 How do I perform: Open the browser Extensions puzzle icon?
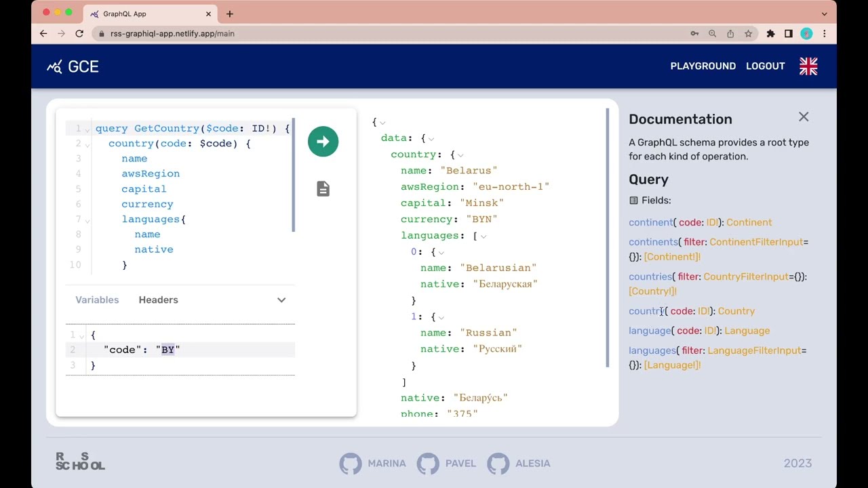coord(770,33)
